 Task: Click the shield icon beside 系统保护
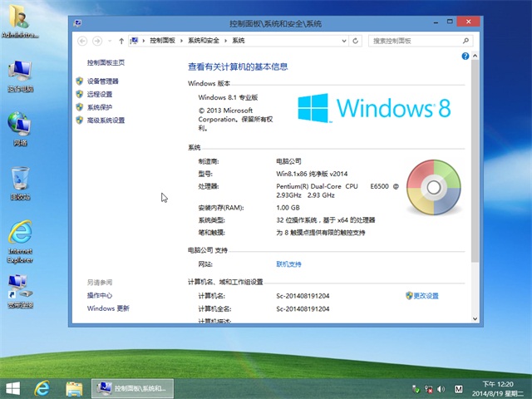(80, 107)
